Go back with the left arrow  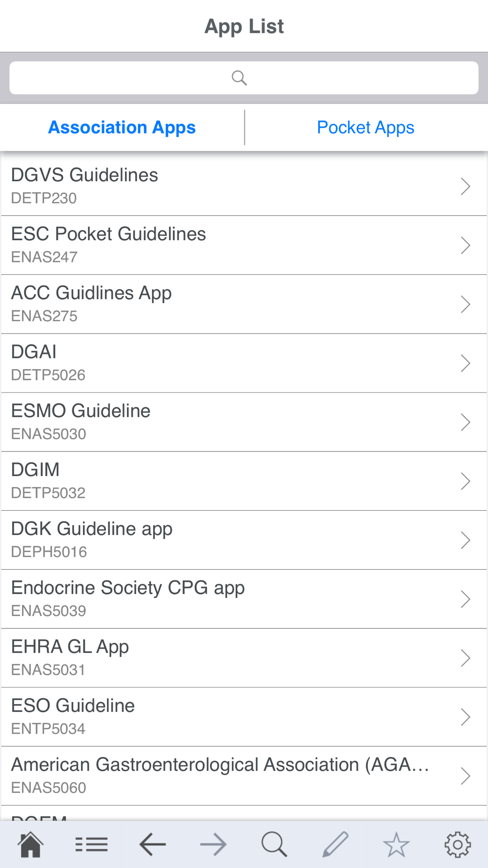[152, 844]
